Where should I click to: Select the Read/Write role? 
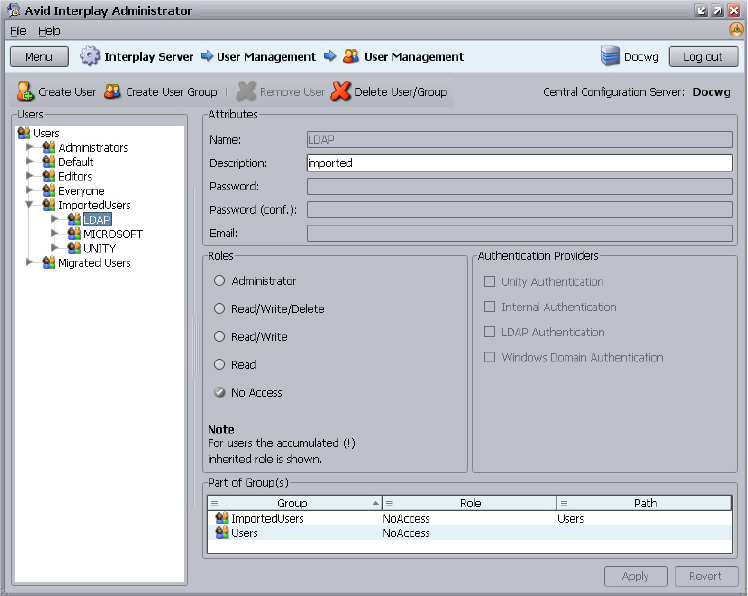click(x=219, y=337)
